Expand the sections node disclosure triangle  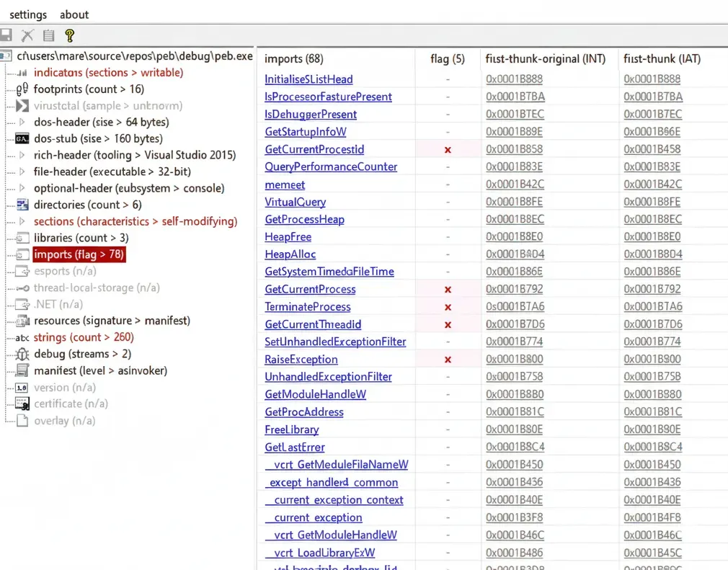[22, 222]
